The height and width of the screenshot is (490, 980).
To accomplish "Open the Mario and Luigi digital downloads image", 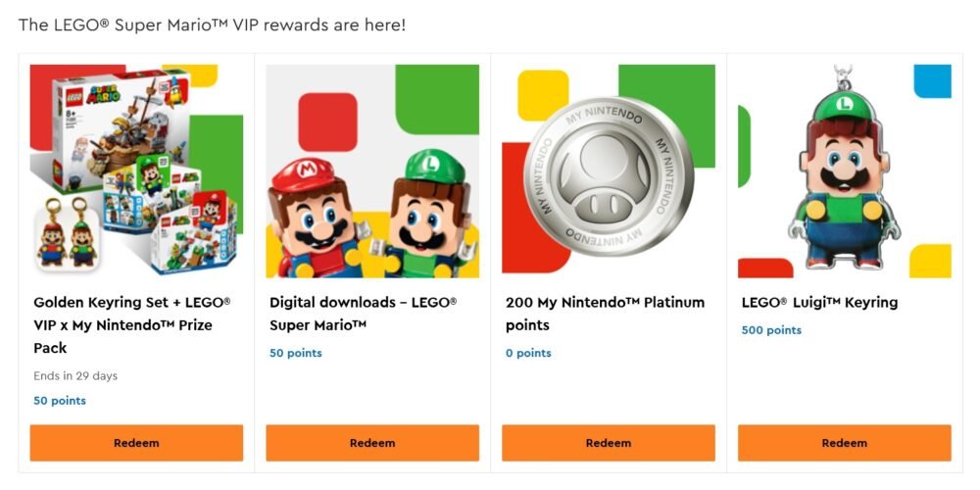I will (372, 171).
